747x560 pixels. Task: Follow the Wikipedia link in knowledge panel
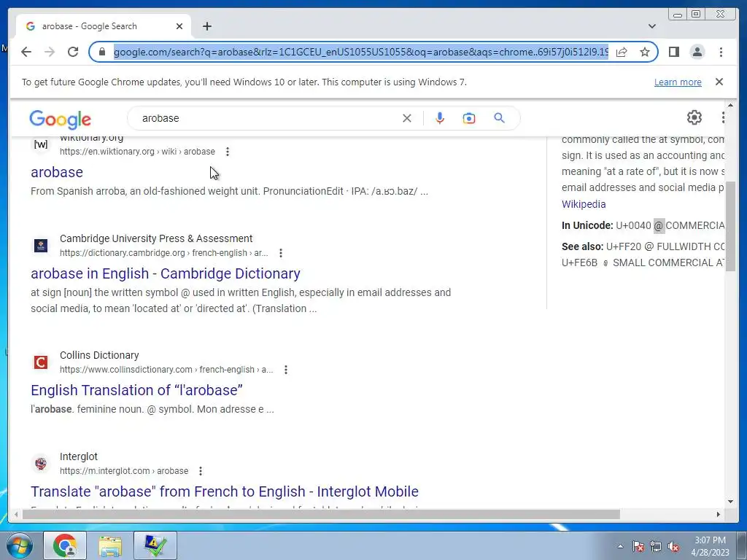(584, 204)
